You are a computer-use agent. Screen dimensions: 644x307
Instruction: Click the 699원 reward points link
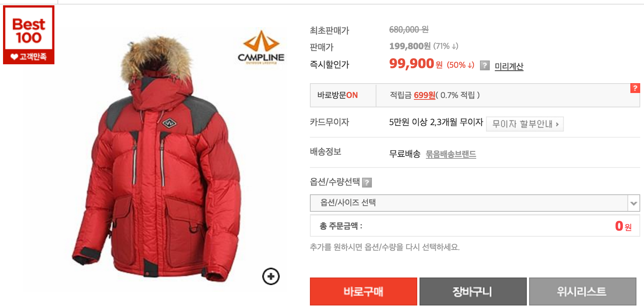[424, 95]
